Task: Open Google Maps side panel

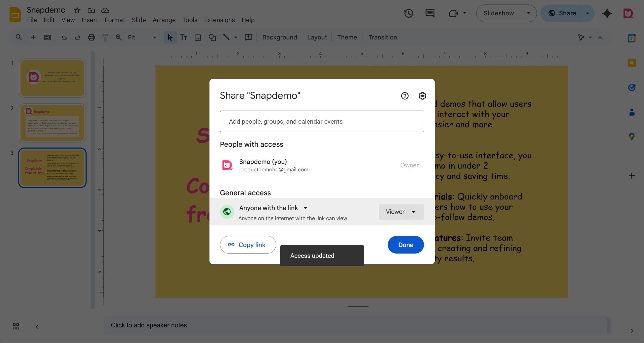Action: [x=632, y=137]
